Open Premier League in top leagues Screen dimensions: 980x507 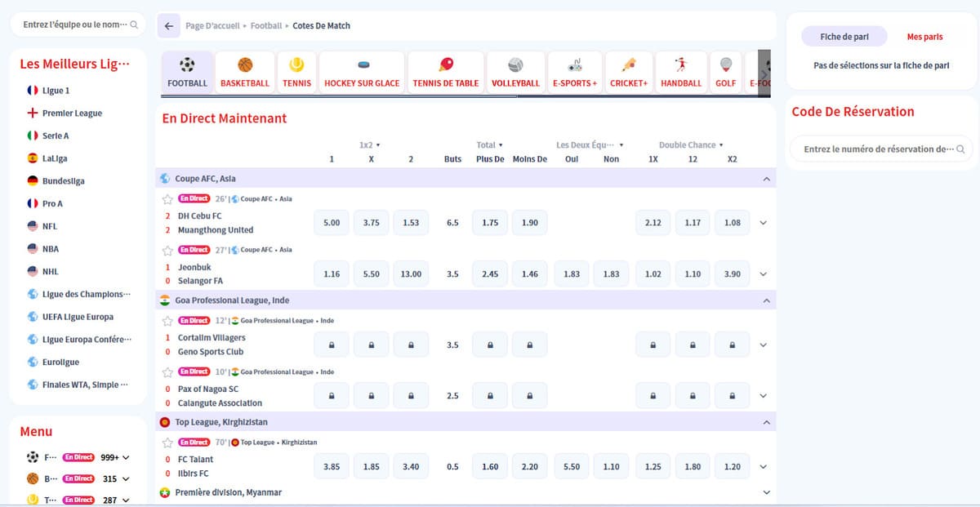(72, 113)
